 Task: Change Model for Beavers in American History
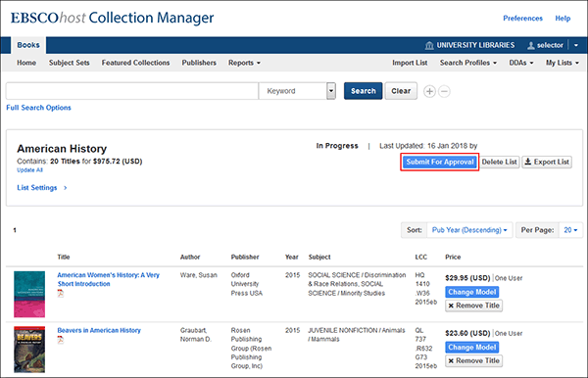471,348
